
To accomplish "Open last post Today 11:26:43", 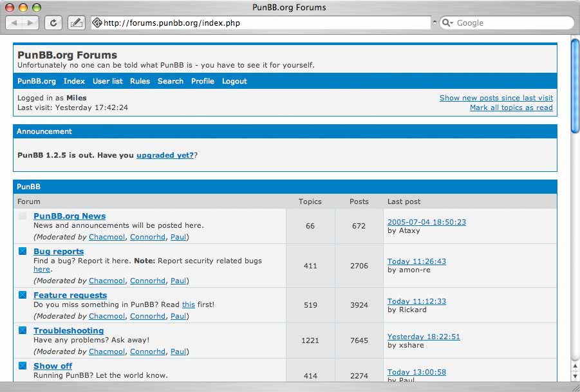I will [417, 261].
